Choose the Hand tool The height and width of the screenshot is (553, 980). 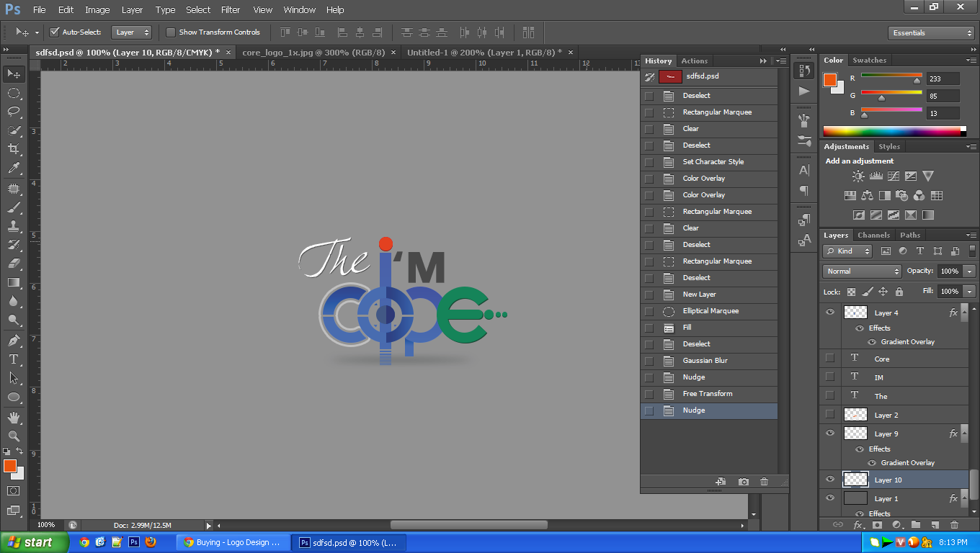(14, 418)
